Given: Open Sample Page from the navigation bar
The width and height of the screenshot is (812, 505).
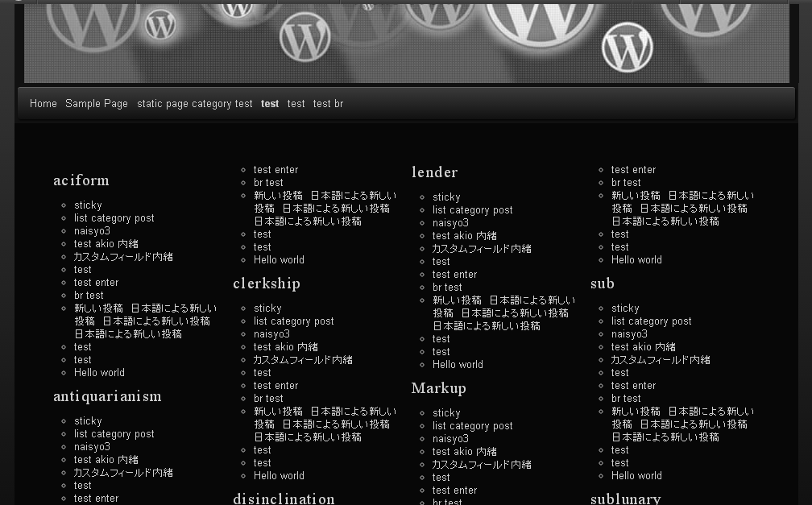Looking at the screenshot, I should (97, 104).
